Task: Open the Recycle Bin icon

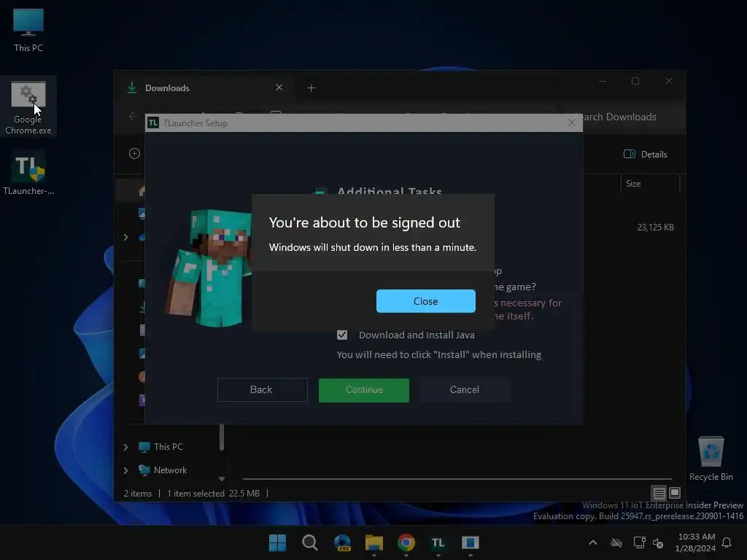Action: pyautogui.click(x=711, y=459)
